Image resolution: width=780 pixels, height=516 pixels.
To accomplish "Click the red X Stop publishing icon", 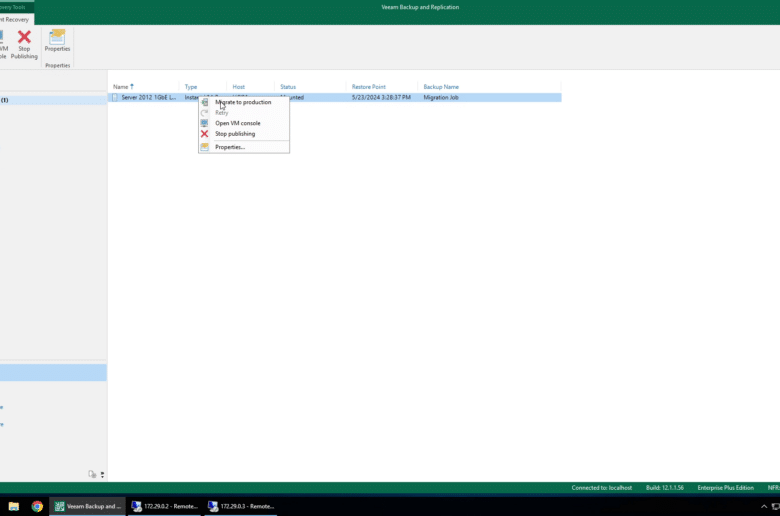I will point(204,134).
